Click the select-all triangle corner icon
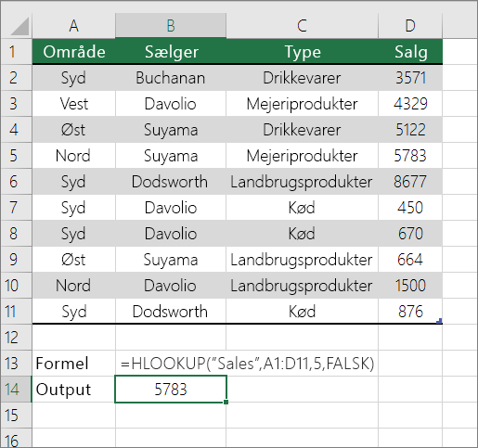Image resolution: width=478 pixels, height=448 pixels. point(19,27)
